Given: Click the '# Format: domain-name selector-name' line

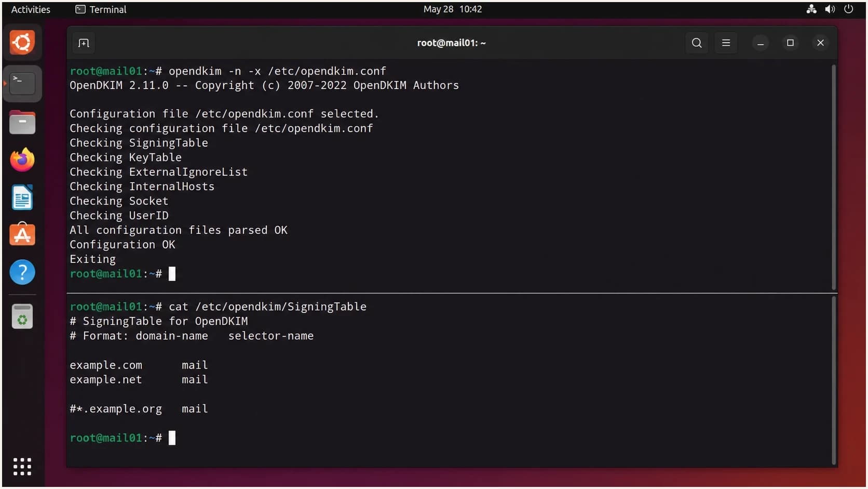Looking at the screenshot, I should point(192,336).
